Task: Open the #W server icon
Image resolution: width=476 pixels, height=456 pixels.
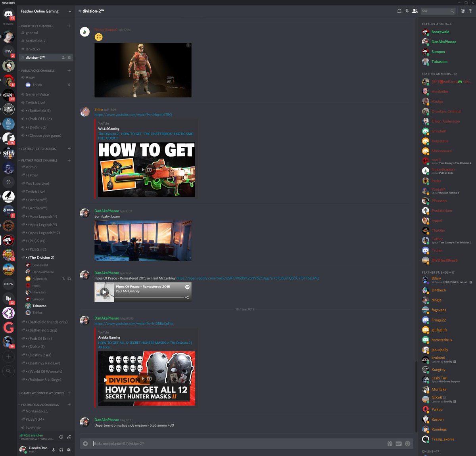Action: tap(8, 51)
